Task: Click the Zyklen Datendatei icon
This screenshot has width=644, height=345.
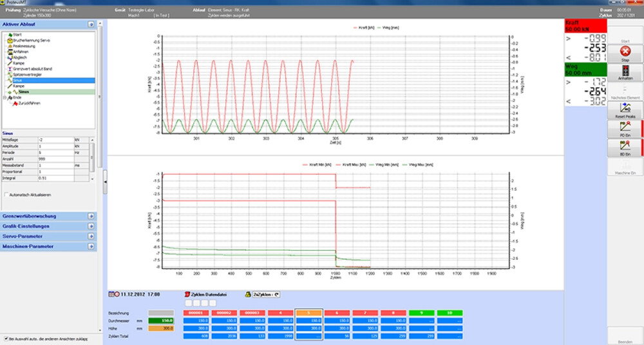Action: (187, 295)
